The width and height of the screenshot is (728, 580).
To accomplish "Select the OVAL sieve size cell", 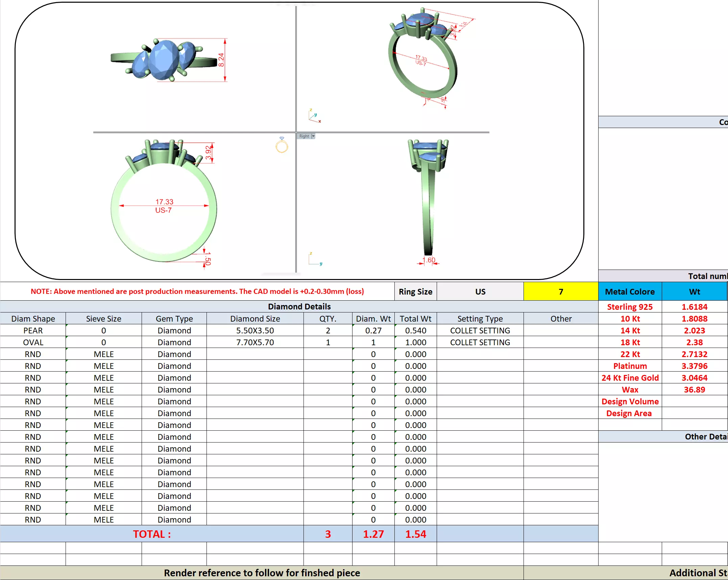I will click(103, 342).
